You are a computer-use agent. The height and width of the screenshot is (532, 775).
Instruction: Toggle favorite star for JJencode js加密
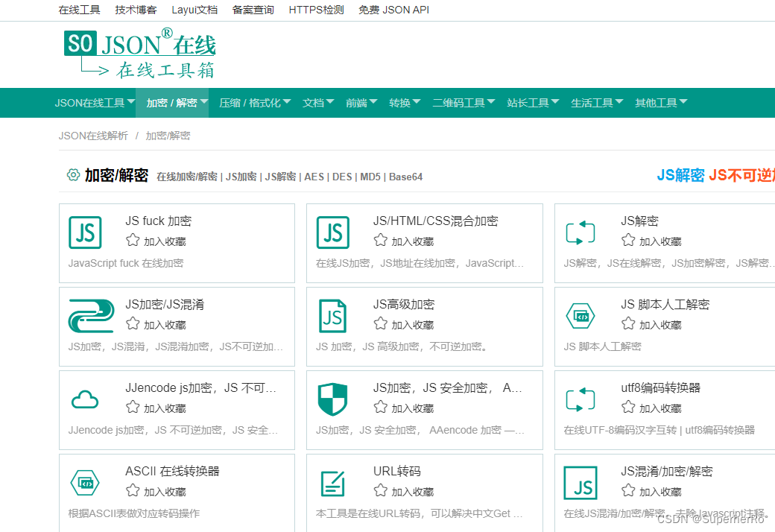133,408
